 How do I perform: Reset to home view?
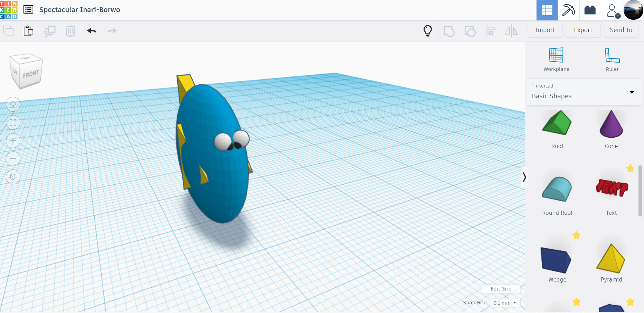pyautogui.click(x=13, y=104)
